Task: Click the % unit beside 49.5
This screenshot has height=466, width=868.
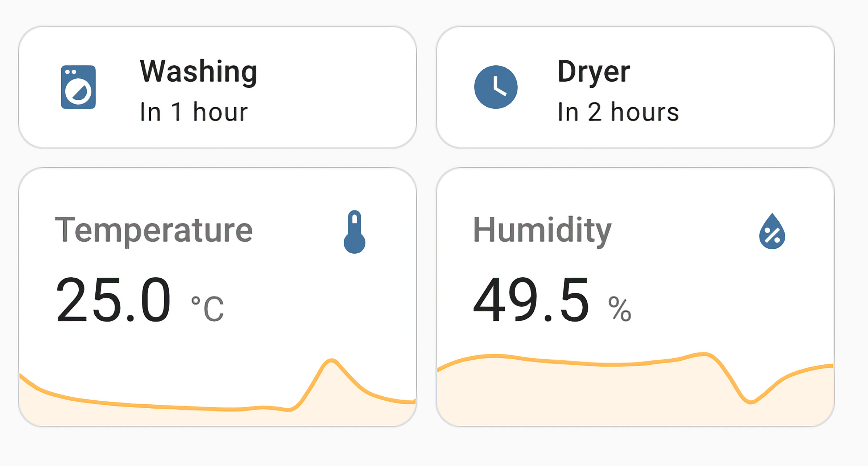Action: (x=620, y=309)
